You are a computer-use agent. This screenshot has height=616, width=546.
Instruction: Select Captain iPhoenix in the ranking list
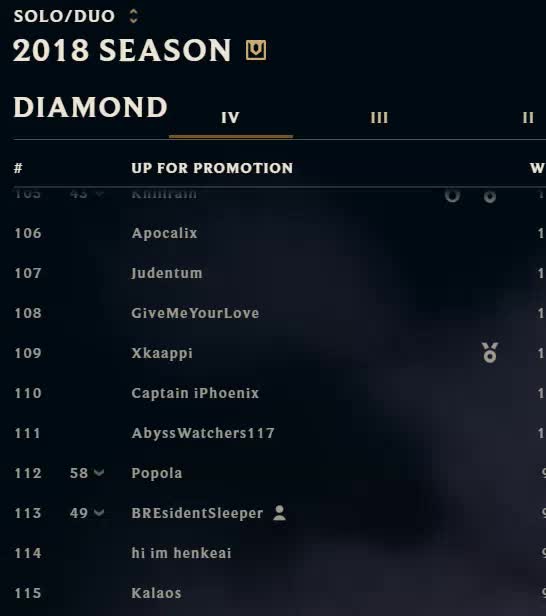click(195, 393)
